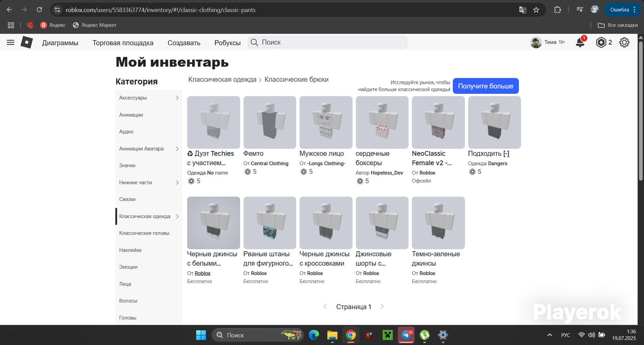Viewport: 644px width, 345px height.
Task: Open the сердечные боксеры thumbnail
Action: (382, 122)
